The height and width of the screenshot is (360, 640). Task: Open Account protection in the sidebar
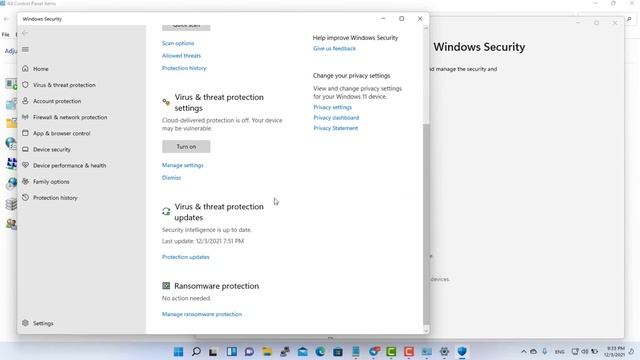tap(57, 101)
